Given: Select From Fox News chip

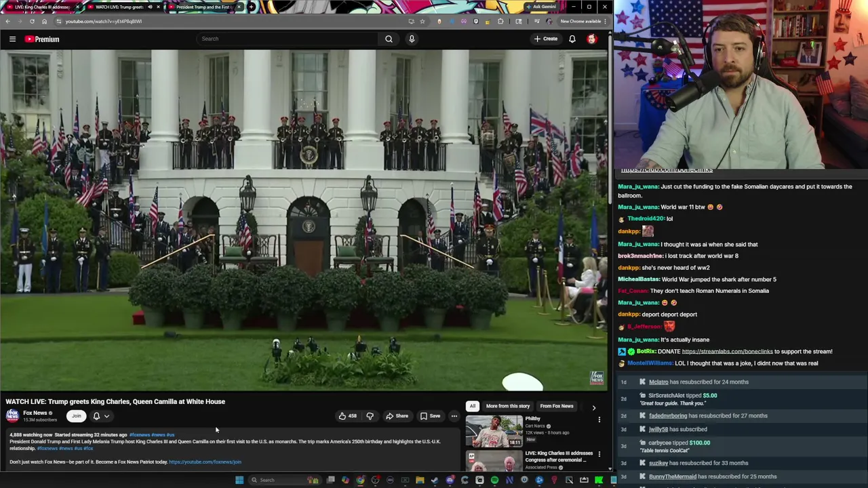Looking at the screenshot, I should pyautogui.click(x=557, y=406).
